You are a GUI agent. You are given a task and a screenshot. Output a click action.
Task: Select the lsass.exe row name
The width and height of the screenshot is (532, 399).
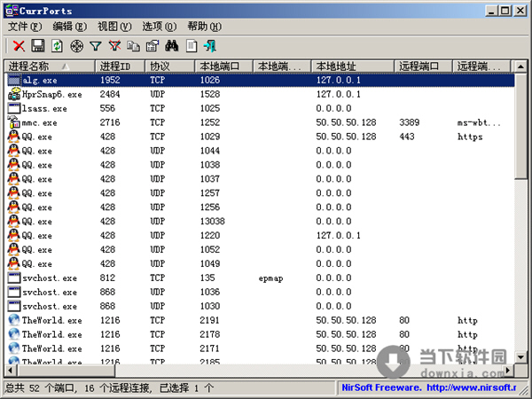point(44,108)
